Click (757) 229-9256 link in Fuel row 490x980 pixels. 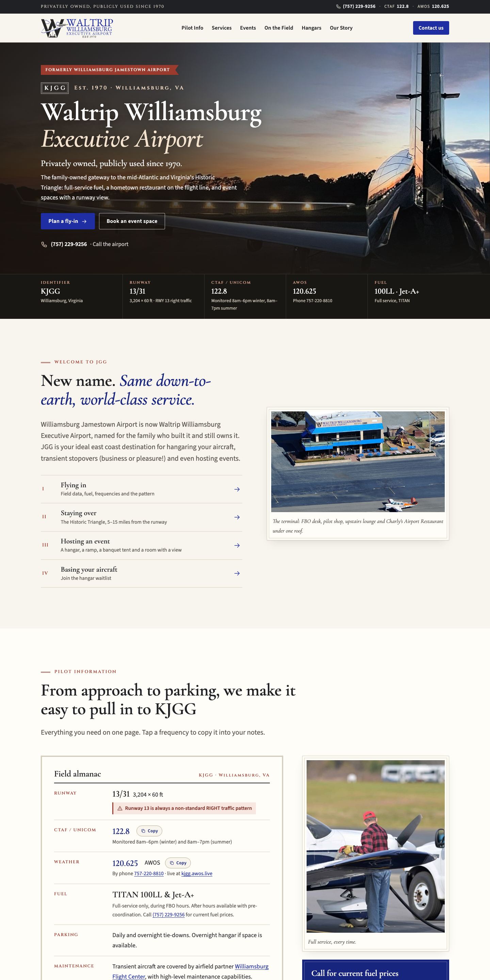tap(168, 915)
